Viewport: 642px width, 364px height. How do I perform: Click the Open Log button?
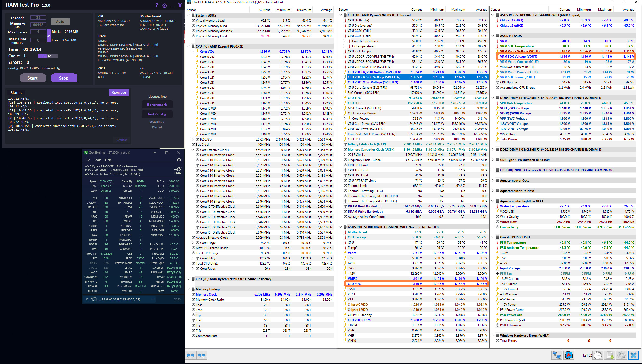pos(119,92)
